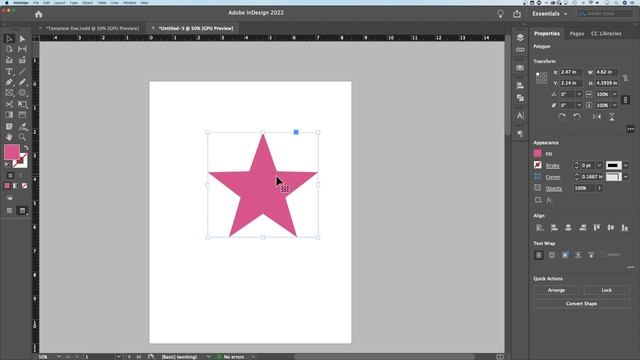Screen dimensions: 640x360
Task: Click the lightbulb Discover icon
Action: point(500,14)
